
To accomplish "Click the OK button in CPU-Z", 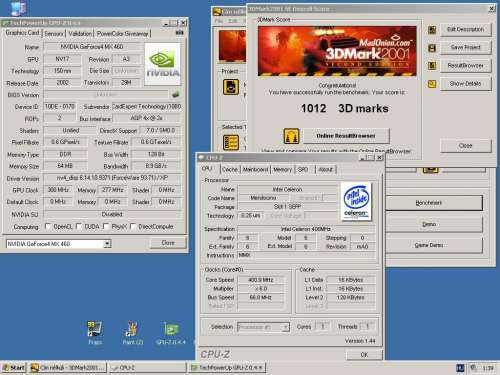I will (x=364, y=355).
